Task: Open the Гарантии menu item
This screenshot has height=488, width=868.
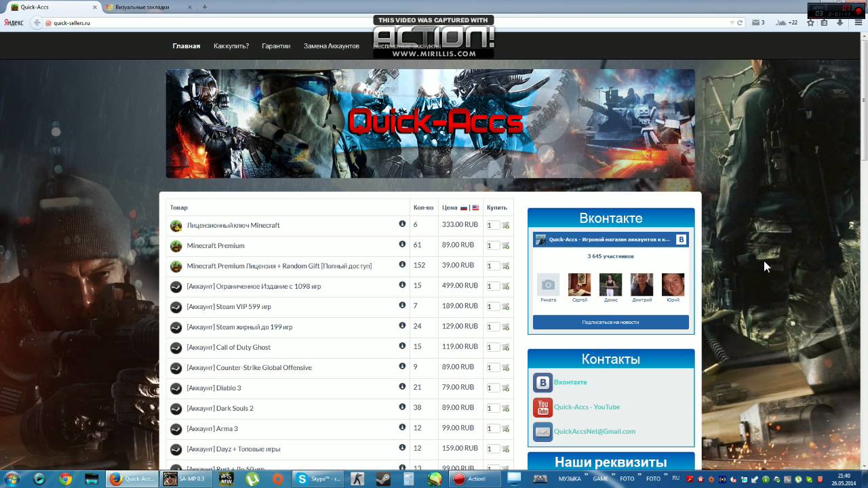Action: 276,46
